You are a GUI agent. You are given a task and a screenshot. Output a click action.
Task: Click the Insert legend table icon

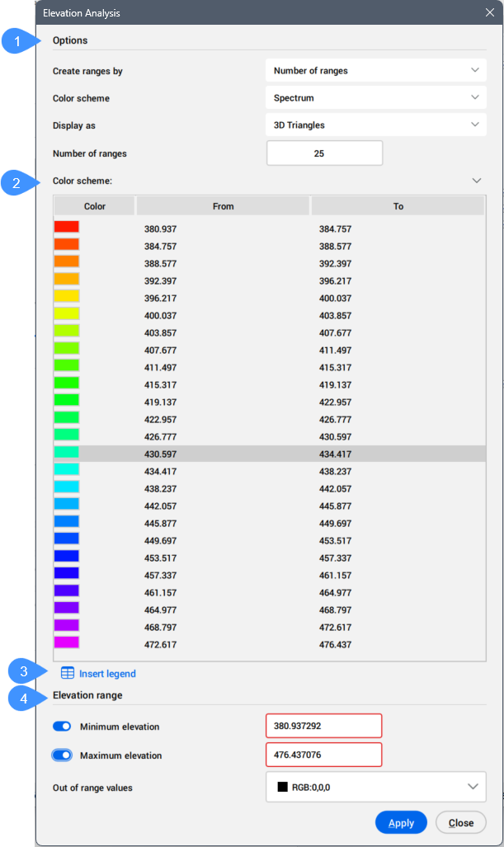click(68, 674)
